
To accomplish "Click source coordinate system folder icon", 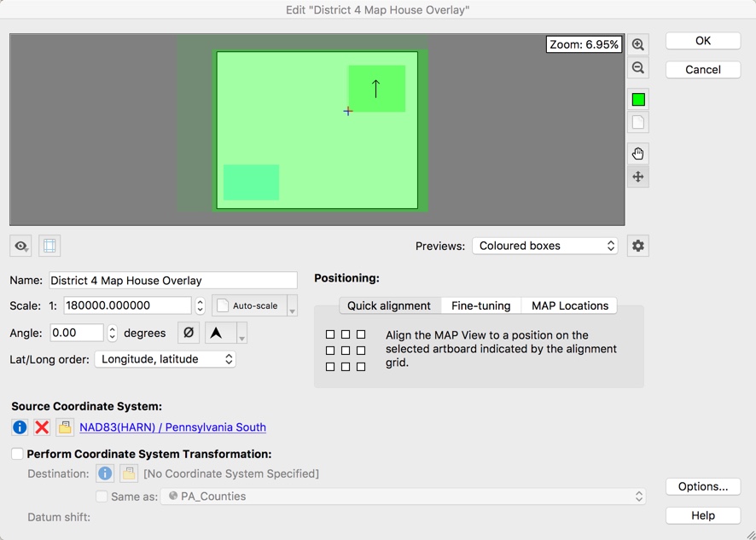I will tap(65, 427).
